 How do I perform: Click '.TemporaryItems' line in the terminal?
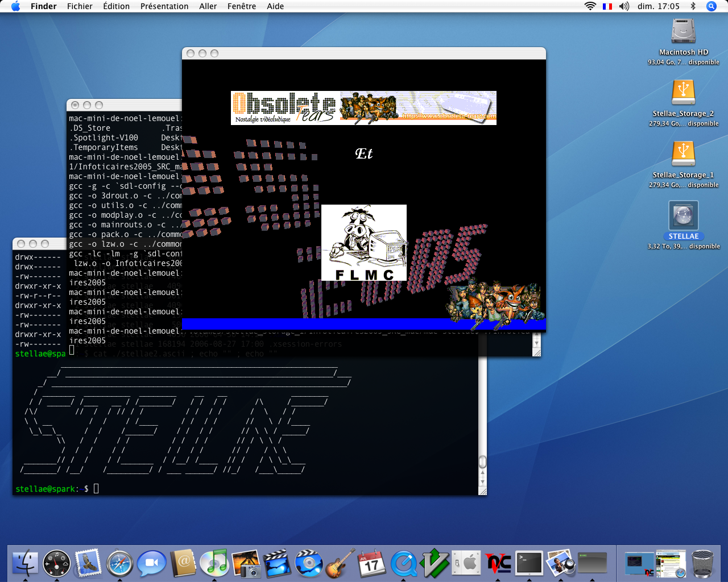pos(104,147)
